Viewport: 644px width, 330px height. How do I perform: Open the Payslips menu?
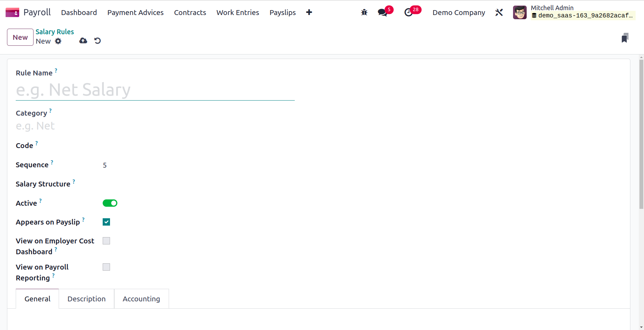283,13
